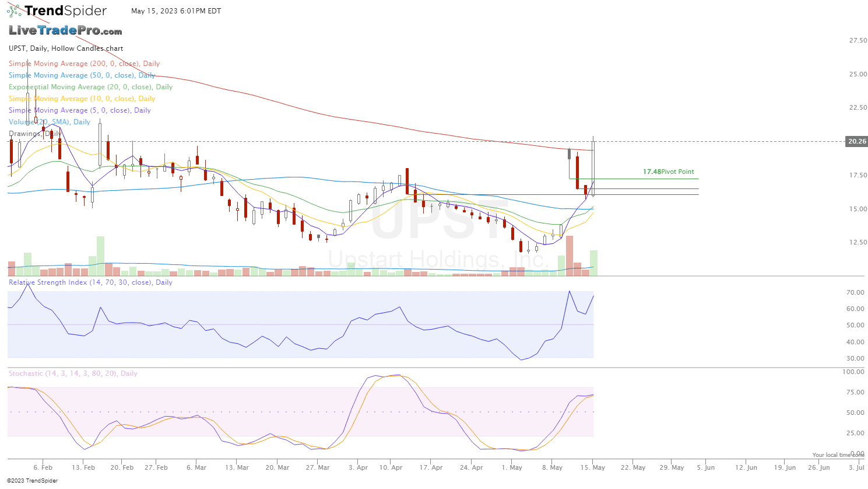The width and height of the screenshot is (868, 489).
Task: Select the 5 Simple Moving Average legend
Action: pyautogui.click(x=79, y=110)
